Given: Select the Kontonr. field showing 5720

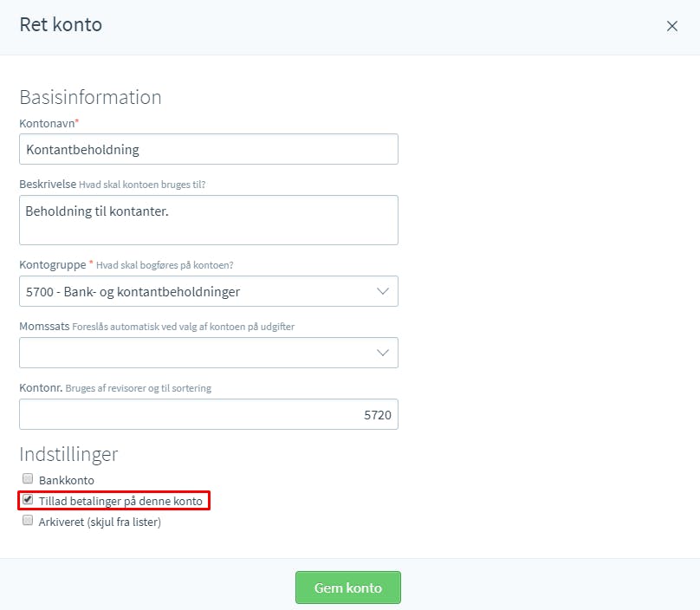Looking at the screenshot, I should coord(209,414).
